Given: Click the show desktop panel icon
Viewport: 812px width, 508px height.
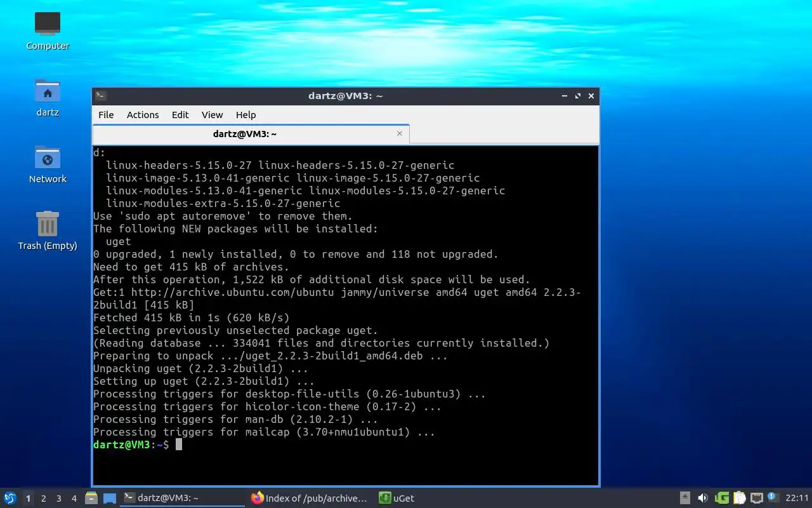Looking at the screenshot, I should [110, 498].
